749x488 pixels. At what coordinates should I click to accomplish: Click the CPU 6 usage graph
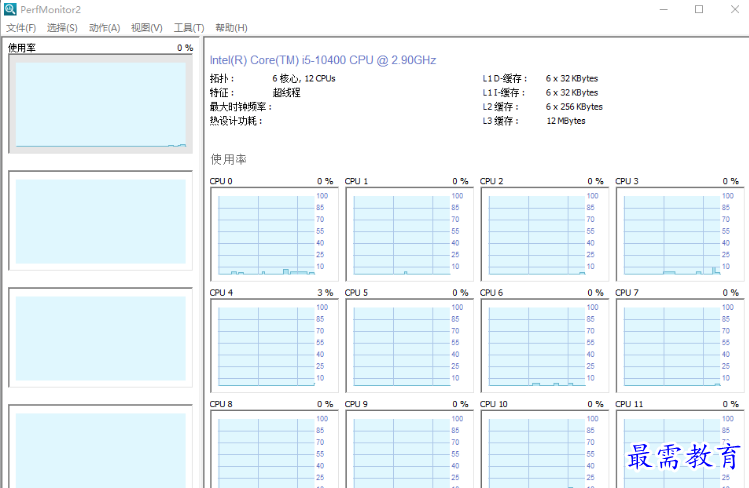[536, 345]
